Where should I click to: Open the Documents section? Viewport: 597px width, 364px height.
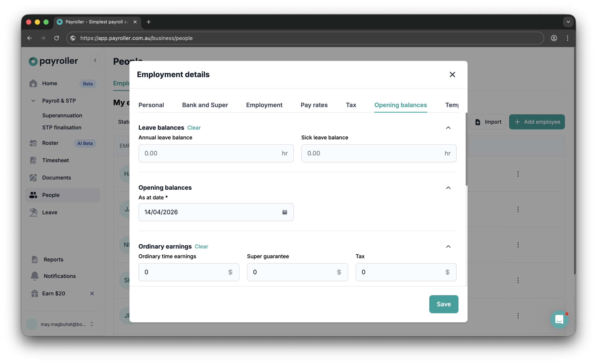pyautogui.click(x=56, y=178)
